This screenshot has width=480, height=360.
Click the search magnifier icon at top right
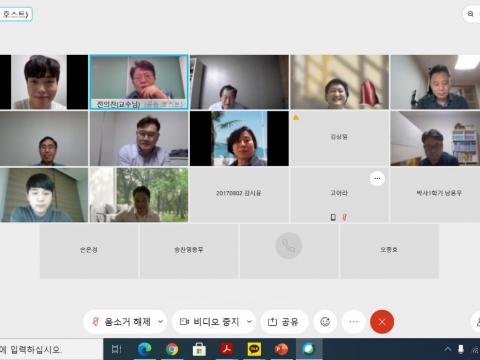pos(471,14)
